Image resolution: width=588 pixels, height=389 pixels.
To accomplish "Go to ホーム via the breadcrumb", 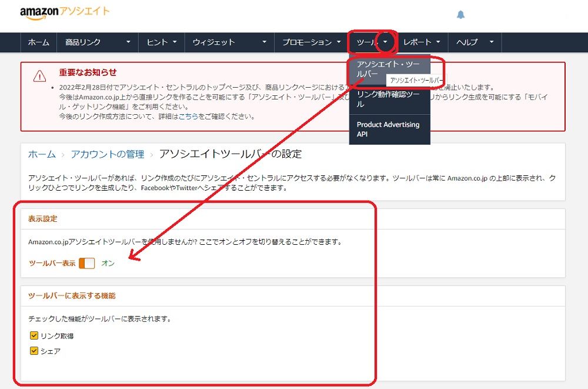I will [x=42, y=154].
